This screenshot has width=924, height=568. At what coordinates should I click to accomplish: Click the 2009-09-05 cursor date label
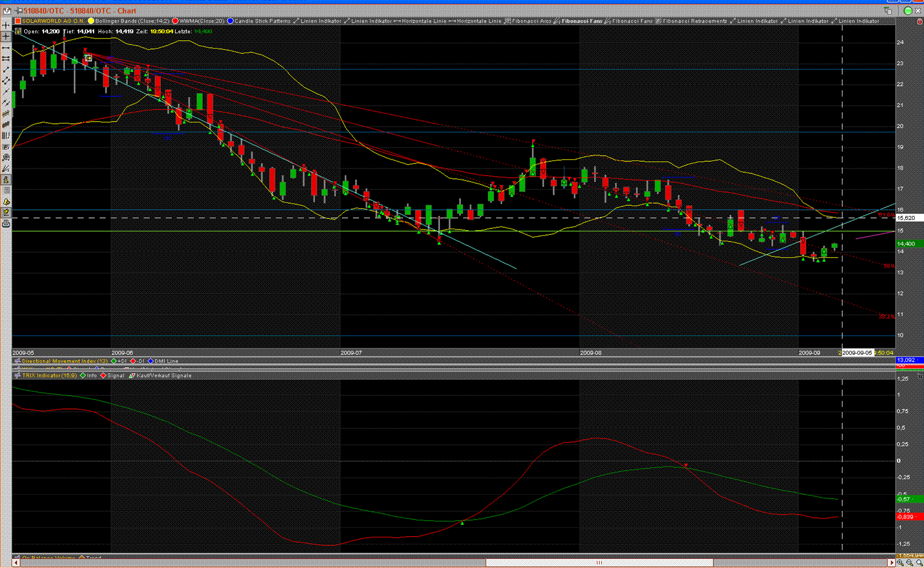tap(857, 352)
